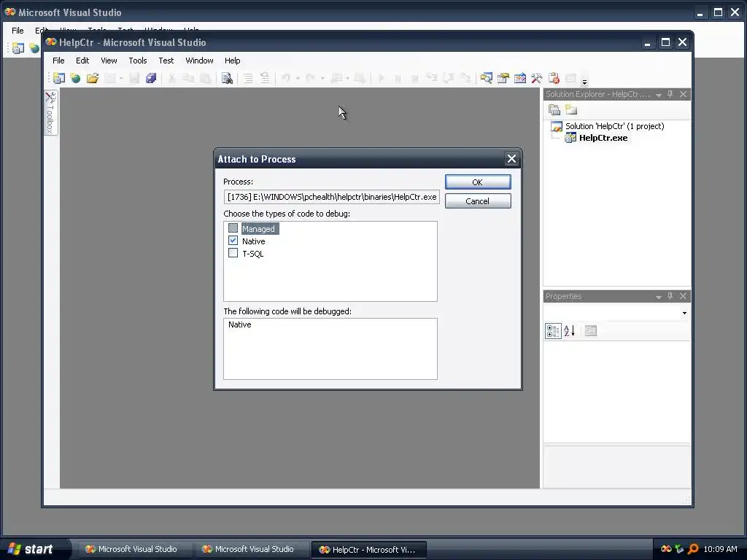Click the 10:09 AM taskbar clock

(720, 549)
